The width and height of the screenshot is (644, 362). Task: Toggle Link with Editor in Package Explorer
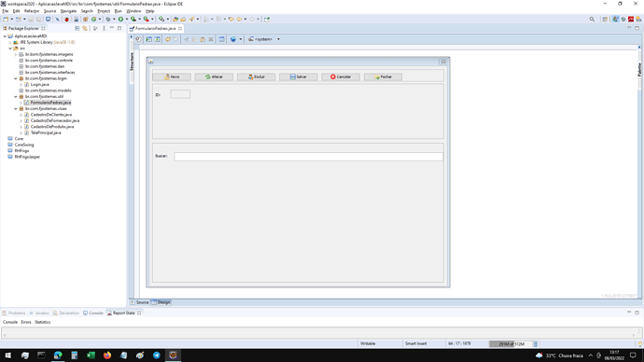(85, 28)
